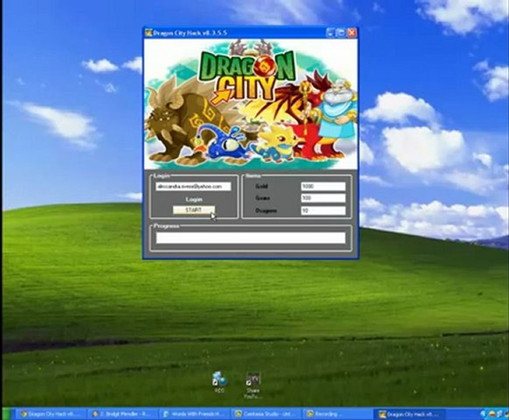
Task: Close the Dragon City Hack window
Action: pos(351,33)
